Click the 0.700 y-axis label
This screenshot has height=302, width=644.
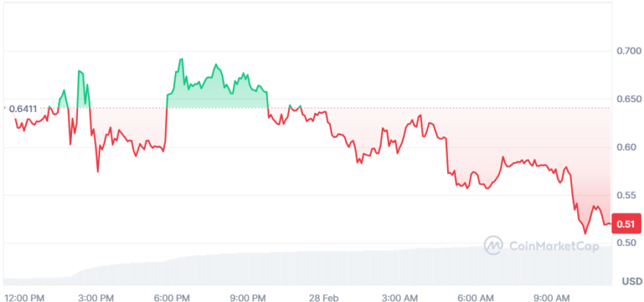pyautogui.click(x=629, y=51)
